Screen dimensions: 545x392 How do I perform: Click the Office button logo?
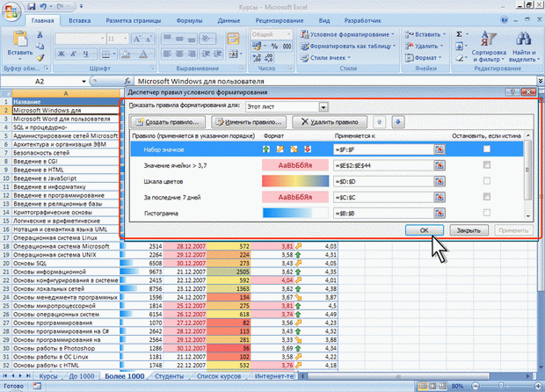(x=11, y=11)
